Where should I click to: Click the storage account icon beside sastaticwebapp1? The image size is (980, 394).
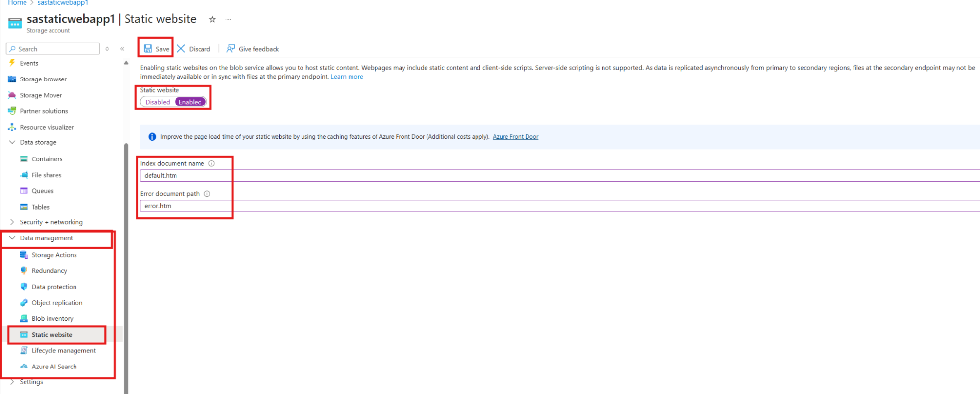[15, 23]
